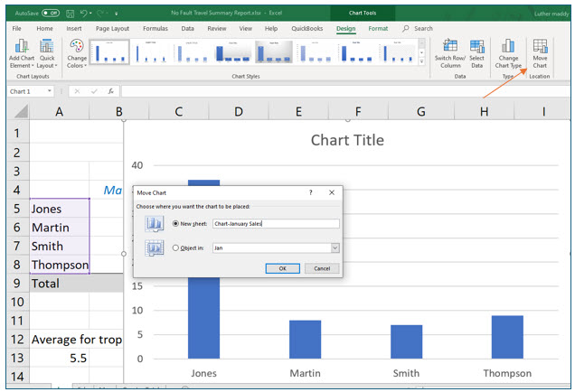The width and height of the screenshot is (575, 392).
Task: Click the Chart Title text
Action: pos(347,140)
